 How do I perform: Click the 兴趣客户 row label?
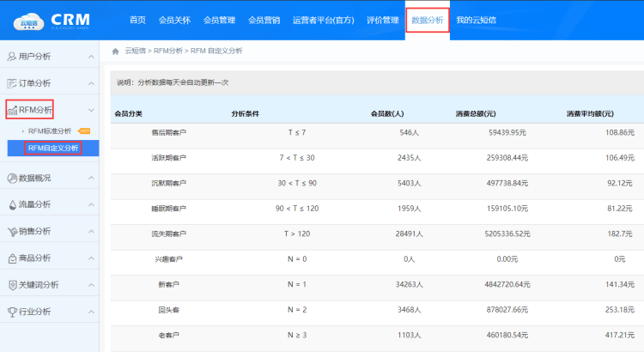(169, 259)
